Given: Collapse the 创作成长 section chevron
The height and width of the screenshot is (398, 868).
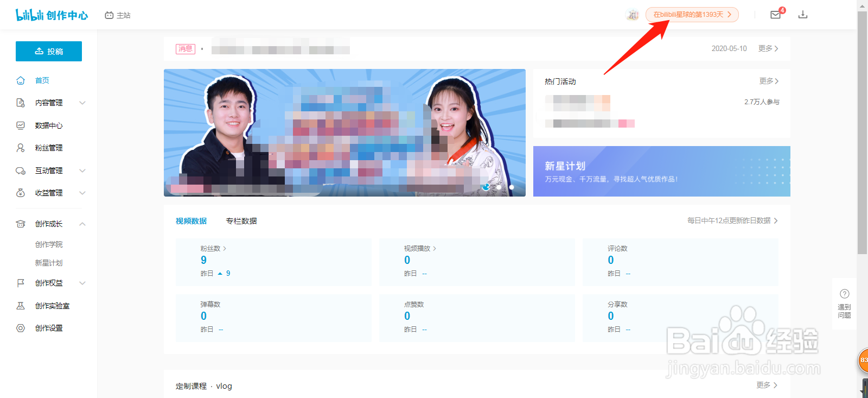Looking at the screenshot, I should click(x=82, y=224).
